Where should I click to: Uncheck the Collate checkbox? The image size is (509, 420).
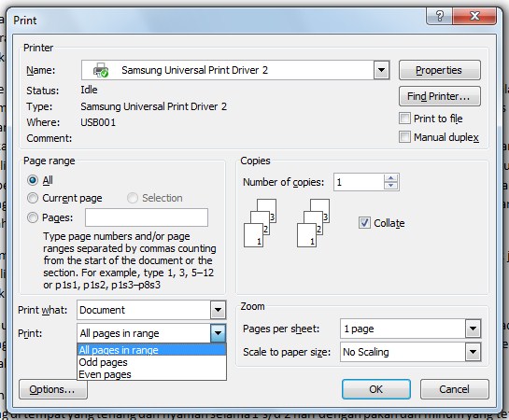pos(364,223)
